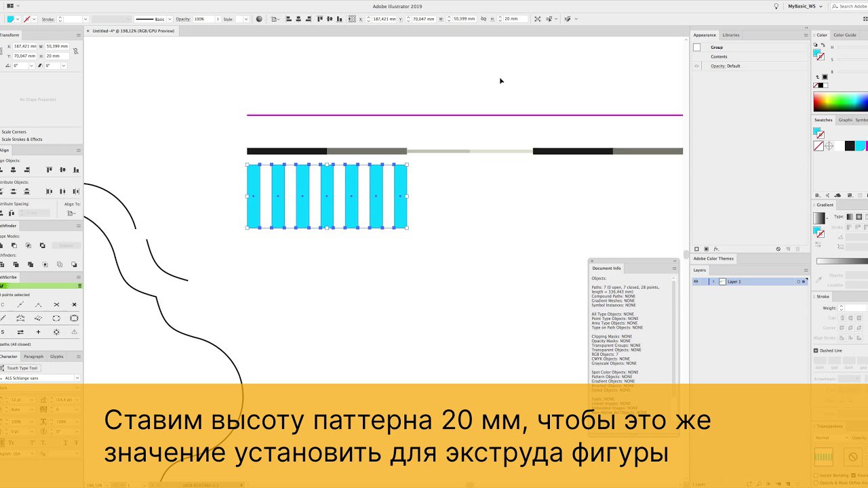The image size is (868, 488).
Task: Click the lightbulb Learn icon
Action: [776, 6]
